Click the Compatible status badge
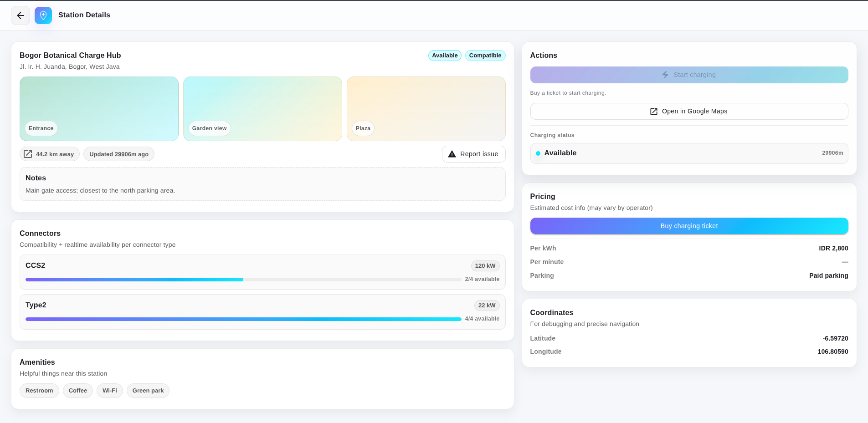Image resolution: width=868 pixels, height=423 pixels. 485,56
